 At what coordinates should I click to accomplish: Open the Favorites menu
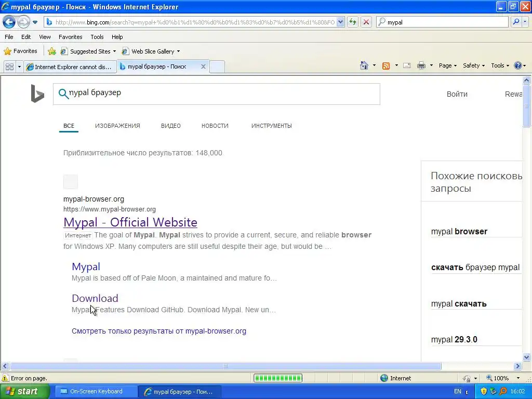[70, 37]
